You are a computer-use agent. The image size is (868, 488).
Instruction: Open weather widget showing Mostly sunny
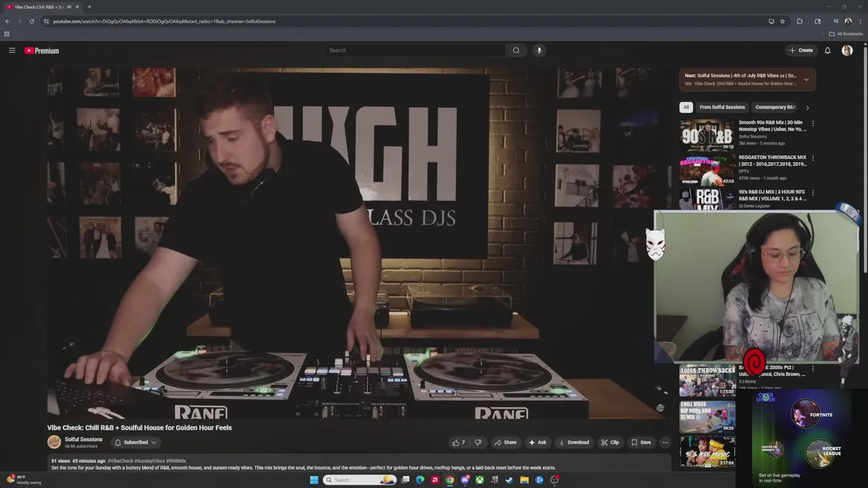point(24,480)
